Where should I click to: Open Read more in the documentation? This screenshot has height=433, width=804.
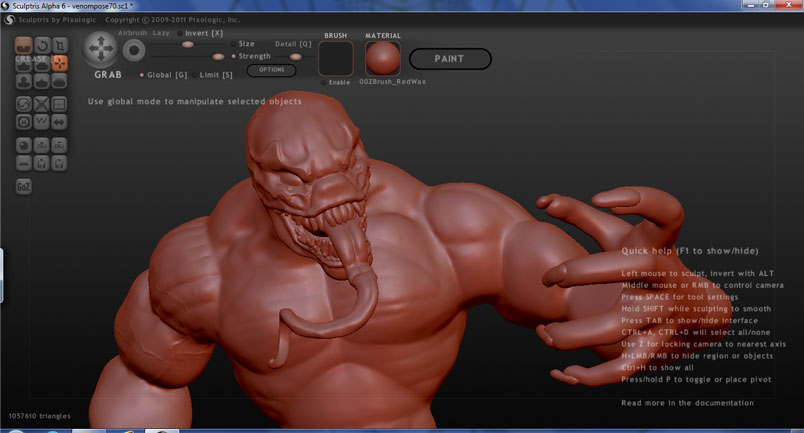[688, 403]
